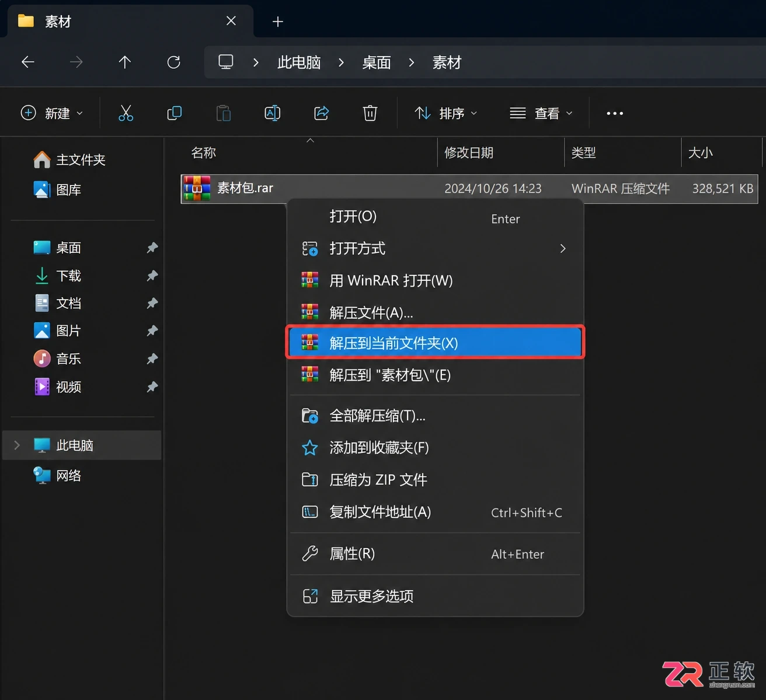Click 显示更多选项 at menu bottom

point(436,596)
